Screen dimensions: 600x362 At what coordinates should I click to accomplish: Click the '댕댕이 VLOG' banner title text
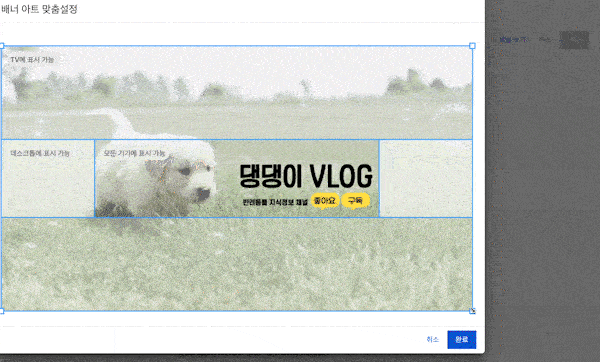pos(306,176)
